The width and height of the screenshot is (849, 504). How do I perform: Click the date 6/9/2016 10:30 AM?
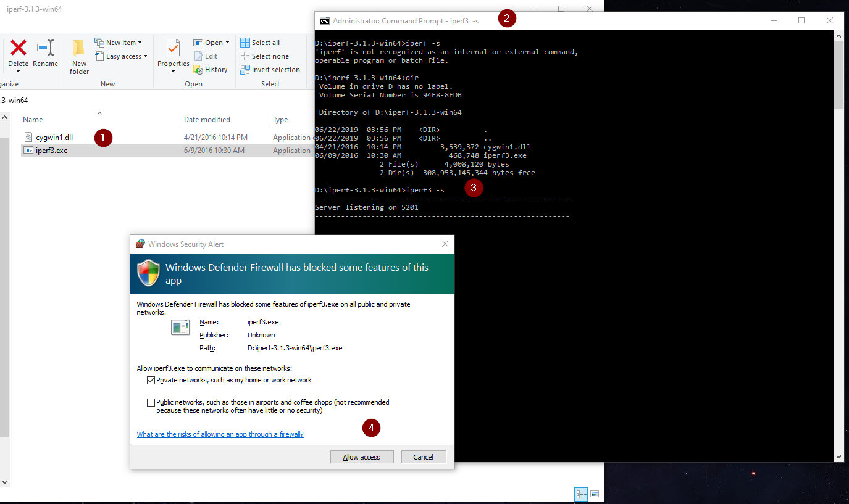click(x=214, y=151)
